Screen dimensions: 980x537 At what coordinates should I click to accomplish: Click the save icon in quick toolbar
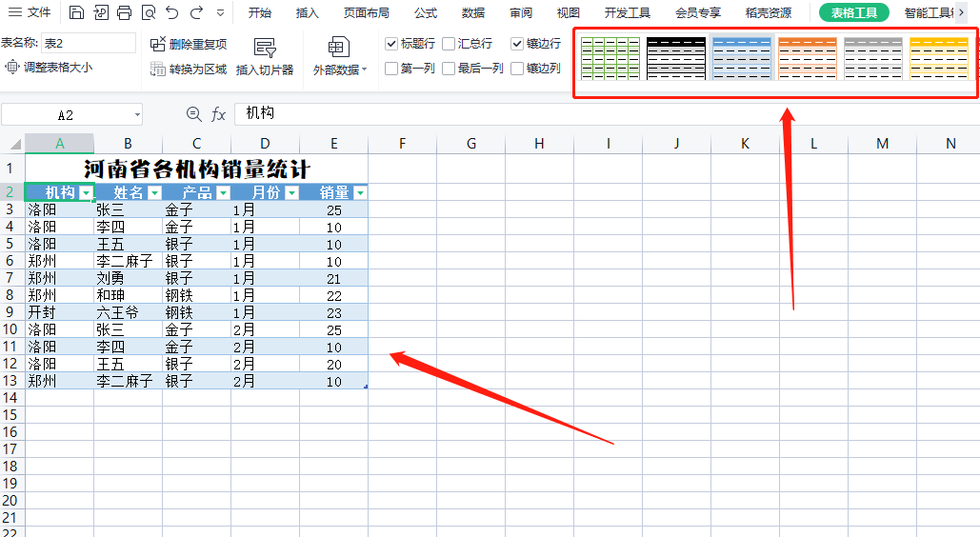tap(76, 12)
